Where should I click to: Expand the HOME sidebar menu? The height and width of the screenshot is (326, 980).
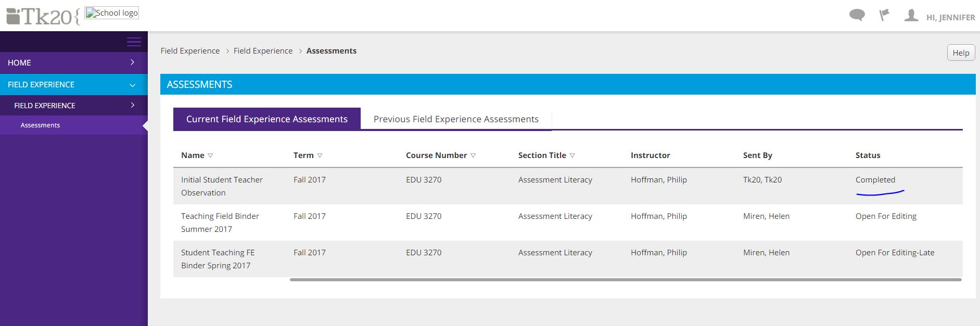pos(132,62)
